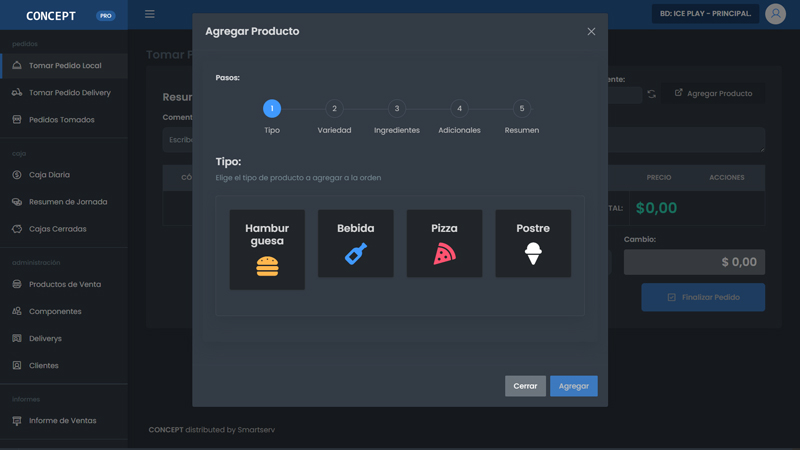Select the Postre ice cream icon
Screen dimensions: 800x450
point(533,254)
